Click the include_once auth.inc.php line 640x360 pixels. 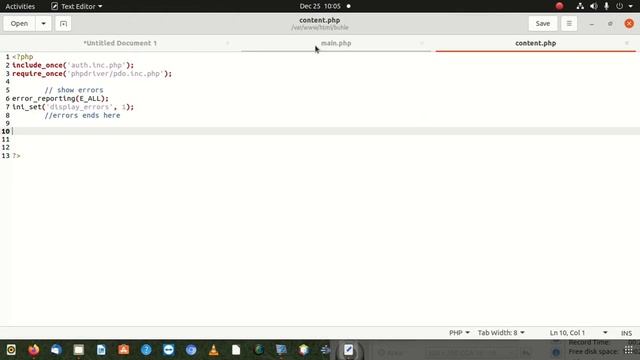[73, 65]
